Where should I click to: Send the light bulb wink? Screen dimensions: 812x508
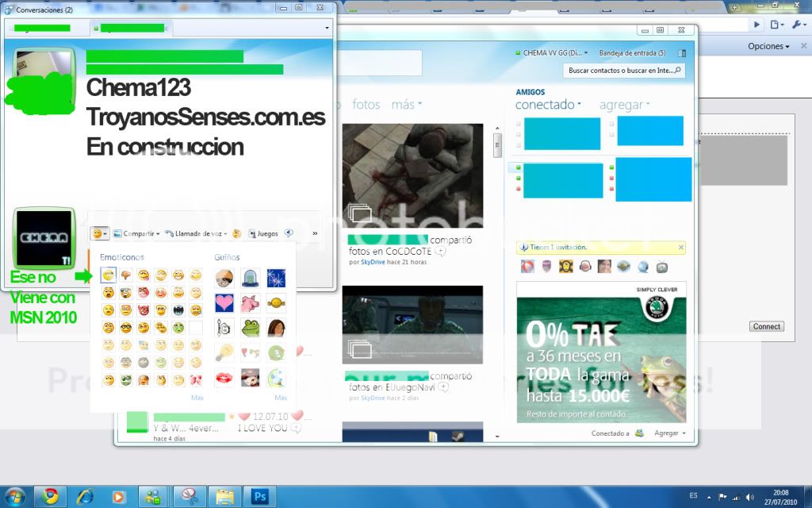[x=224, y=352]
